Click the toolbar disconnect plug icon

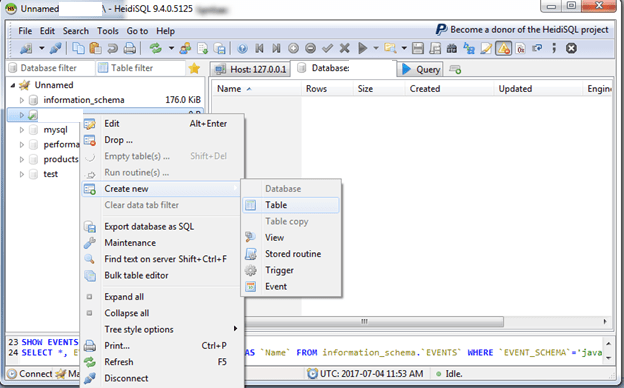(56, 49)
